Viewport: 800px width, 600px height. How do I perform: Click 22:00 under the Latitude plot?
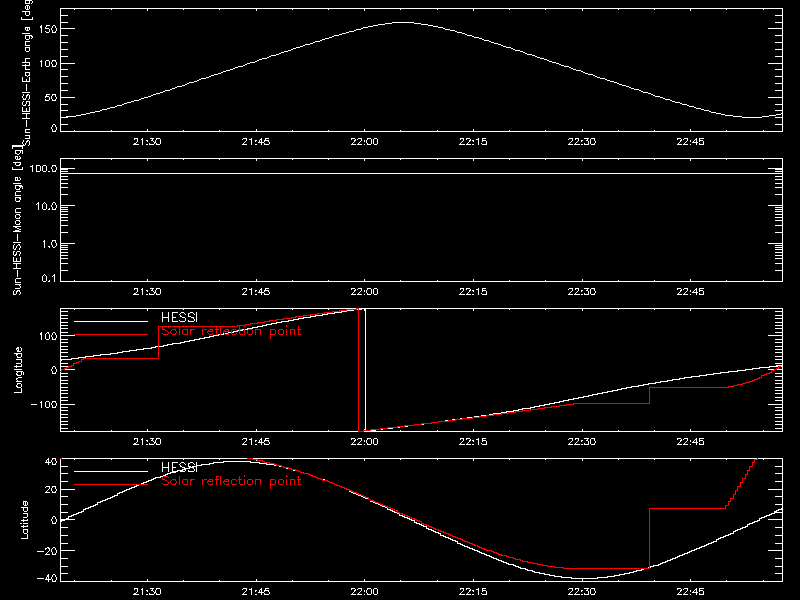tap(364, 592)
